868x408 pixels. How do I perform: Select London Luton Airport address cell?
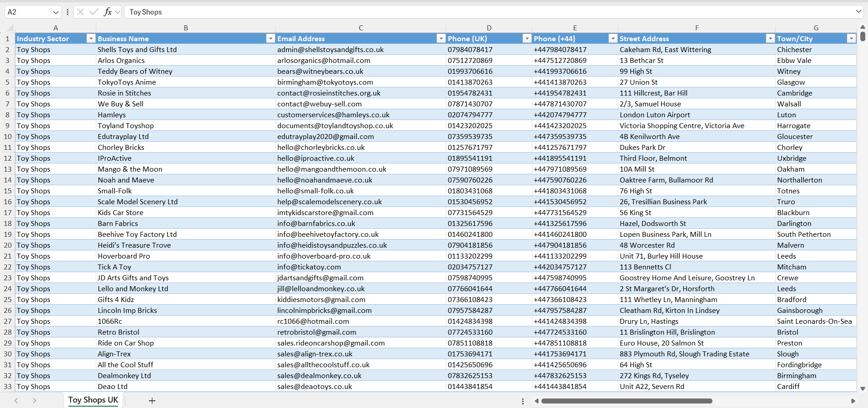tap(697, 115)
